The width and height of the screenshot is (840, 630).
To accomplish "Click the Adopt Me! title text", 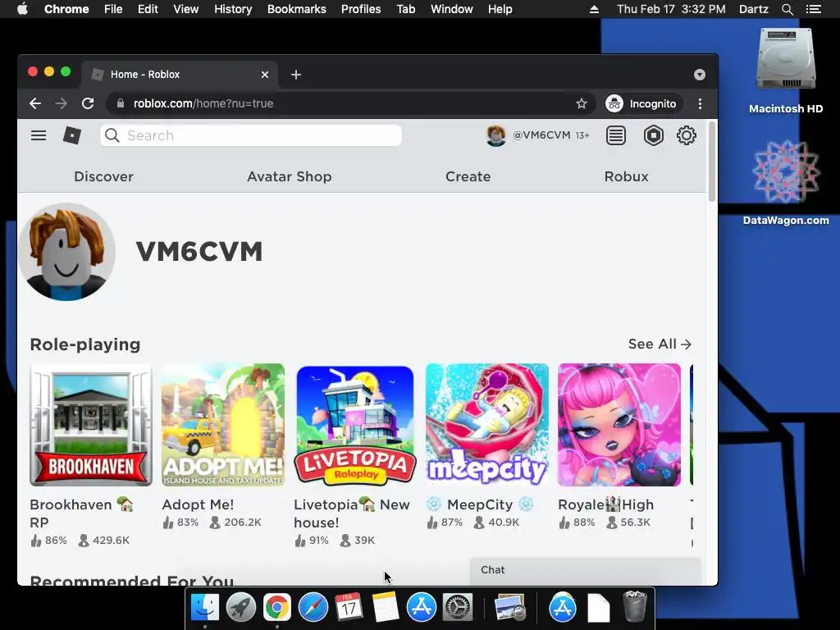I will 198,504.
